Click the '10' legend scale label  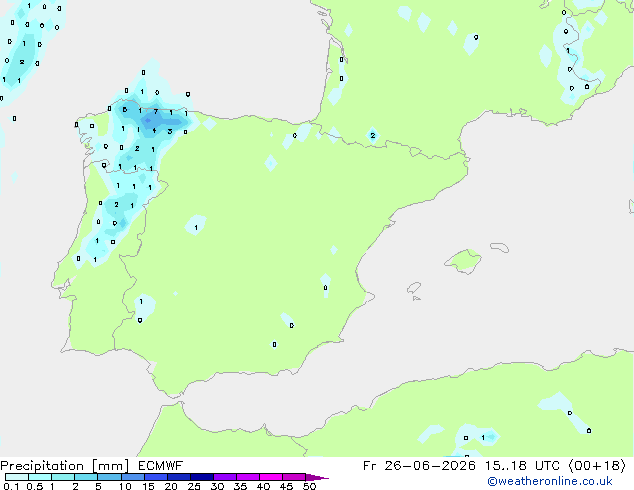coord(125,486)
